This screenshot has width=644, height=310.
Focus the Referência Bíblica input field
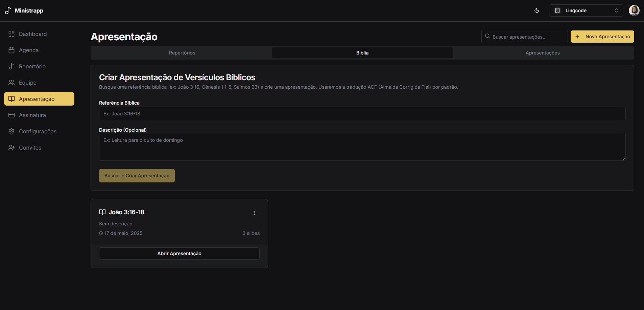tap(362, 114)
